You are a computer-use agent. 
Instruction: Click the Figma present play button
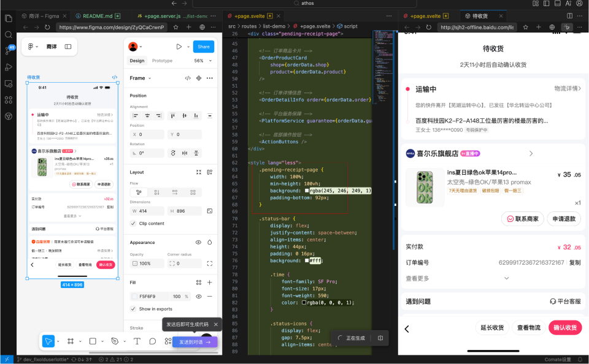[x=179, y=47]
